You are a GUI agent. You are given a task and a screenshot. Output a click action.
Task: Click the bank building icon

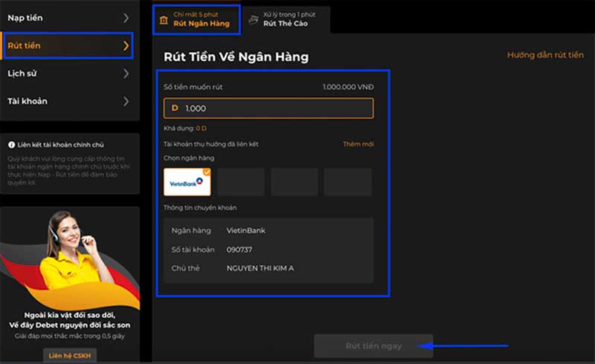[164, 20]
